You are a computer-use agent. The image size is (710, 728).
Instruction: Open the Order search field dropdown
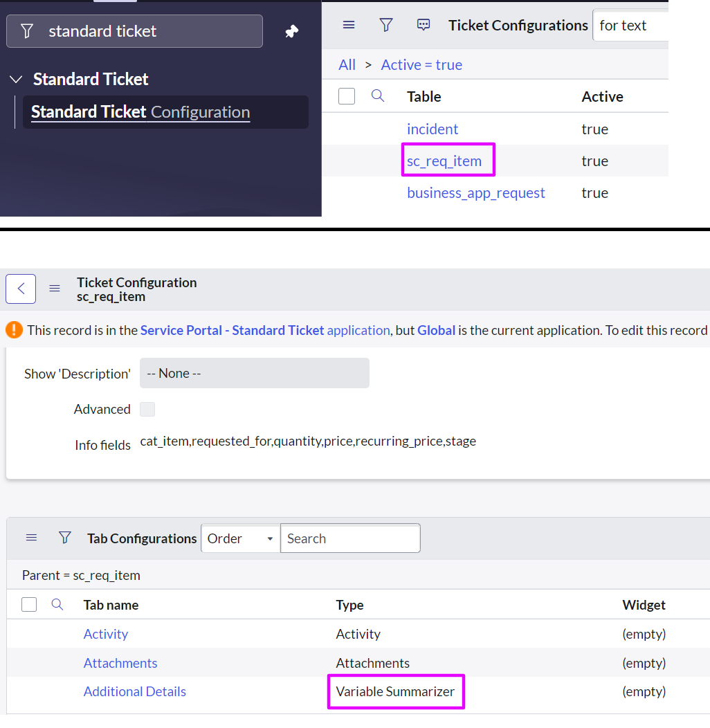241,538
